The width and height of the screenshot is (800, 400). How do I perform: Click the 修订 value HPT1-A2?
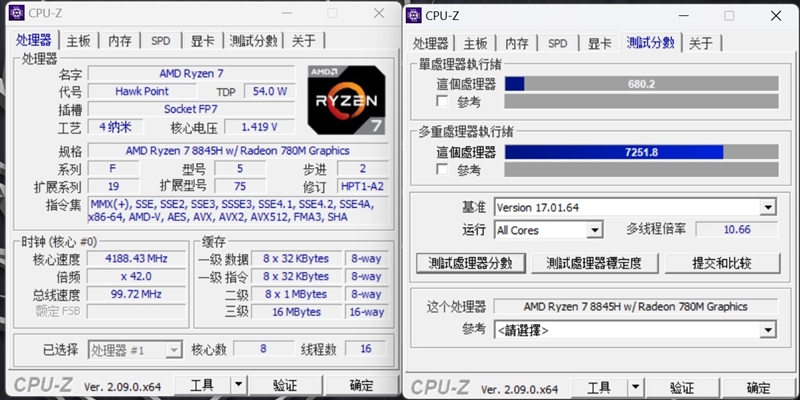363,186
